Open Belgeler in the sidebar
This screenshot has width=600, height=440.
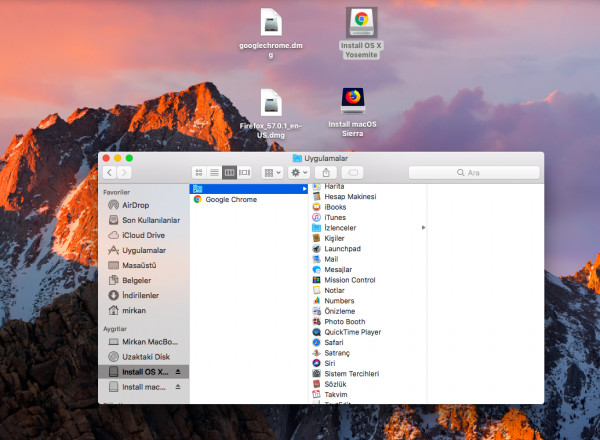(x=144, y=280)
